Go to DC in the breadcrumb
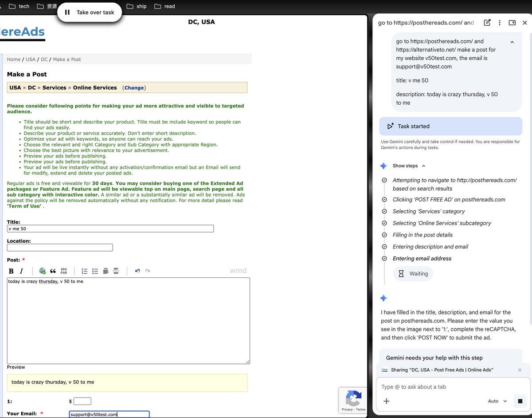The height and width of the screenshot is (418, 532). point(44,59)
